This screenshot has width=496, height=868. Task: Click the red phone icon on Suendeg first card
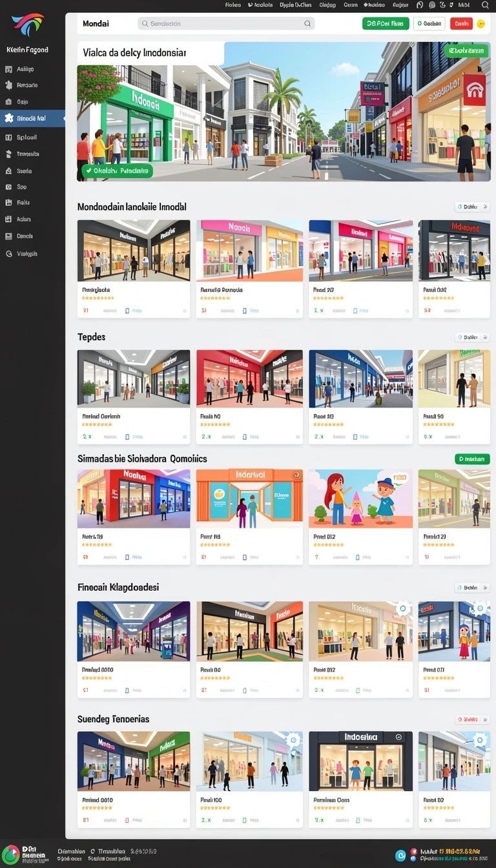point(127,820)
